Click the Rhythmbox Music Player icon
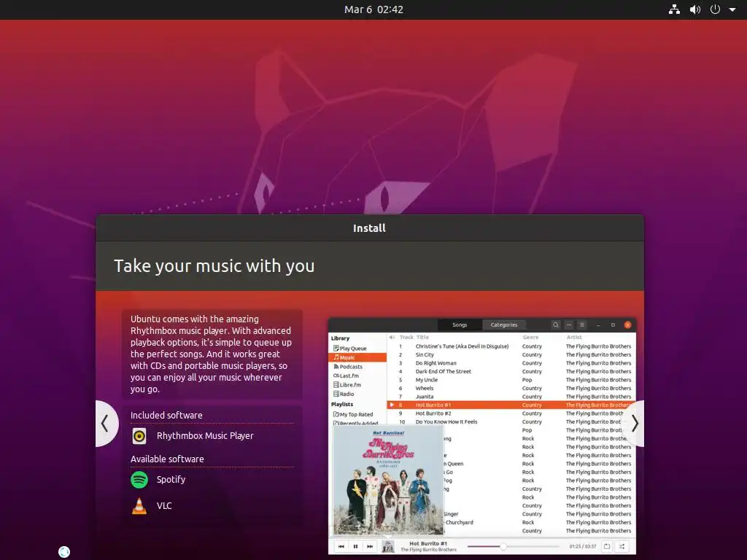Image resolution: width=747 pixels, height=560 pixels. (x=139, y=436)
